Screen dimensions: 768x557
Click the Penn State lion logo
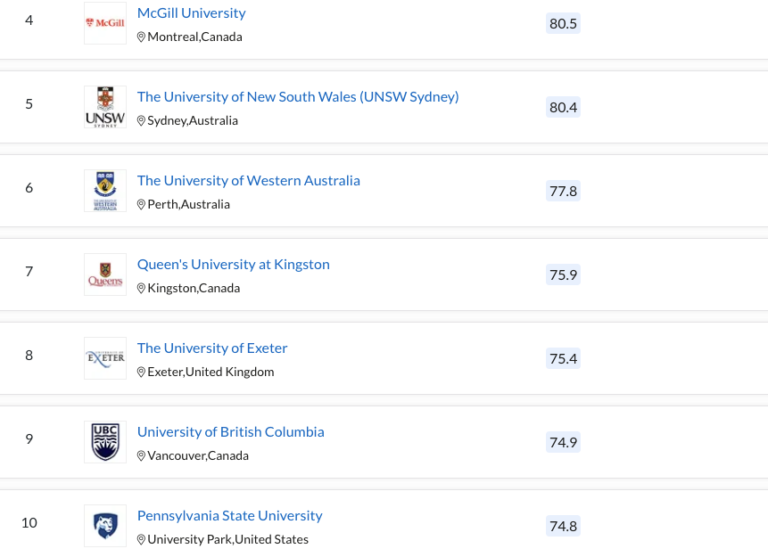click(105, 525)
